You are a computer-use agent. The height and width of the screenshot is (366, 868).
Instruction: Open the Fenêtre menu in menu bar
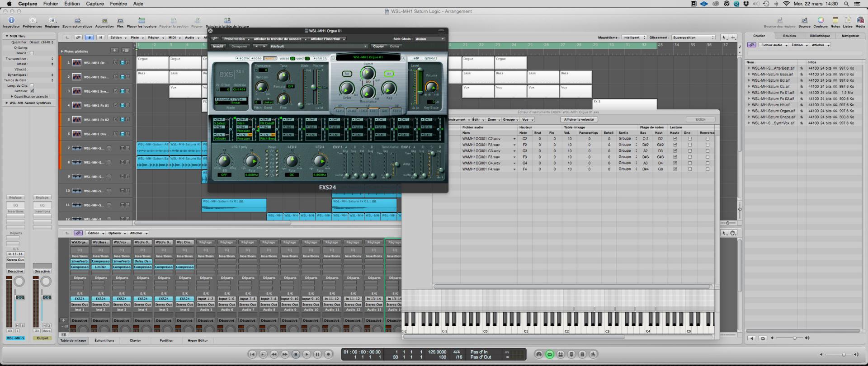tap(118, 4)
